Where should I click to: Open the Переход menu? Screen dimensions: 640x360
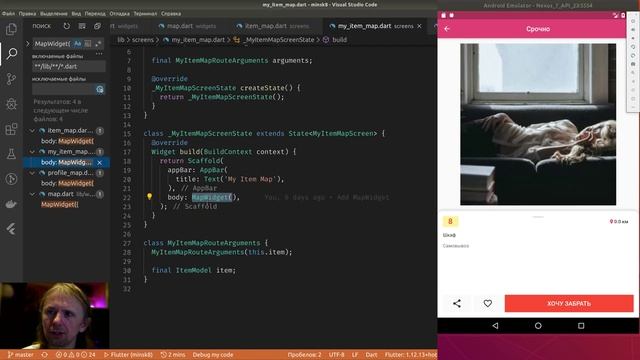[95, 13]
